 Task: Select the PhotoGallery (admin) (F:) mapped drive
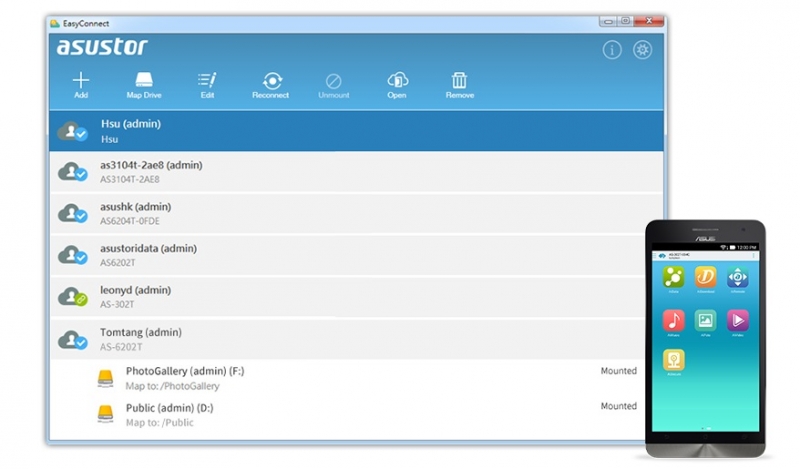pyautogui.click(x=348, y=378)
